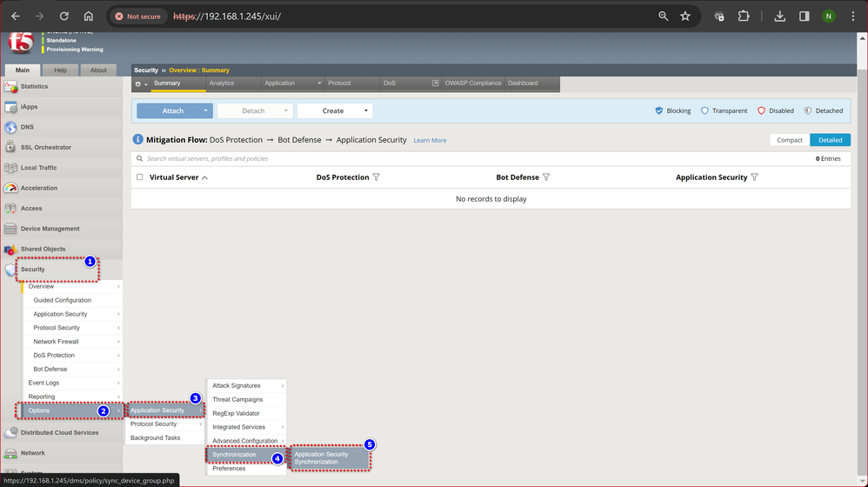The height and width of the screenshot is (487, 868).
Task: Open the DNS globe icon
Action: pyautogui.click(x=10, y=128)
